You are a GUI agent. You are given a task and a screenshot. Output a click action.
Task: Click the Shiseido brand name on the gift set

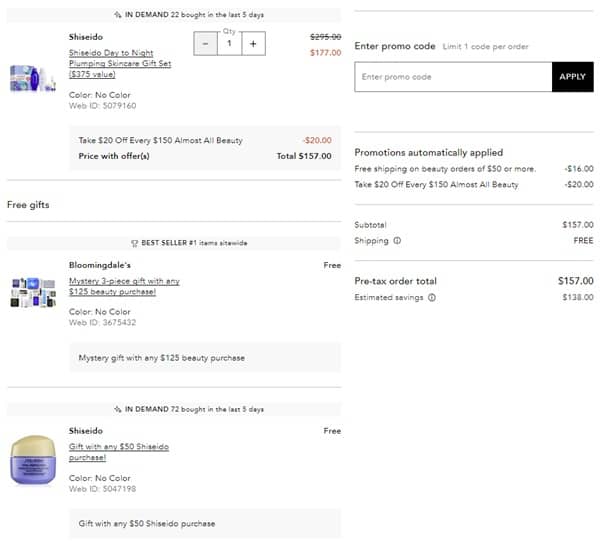[85, 37]
